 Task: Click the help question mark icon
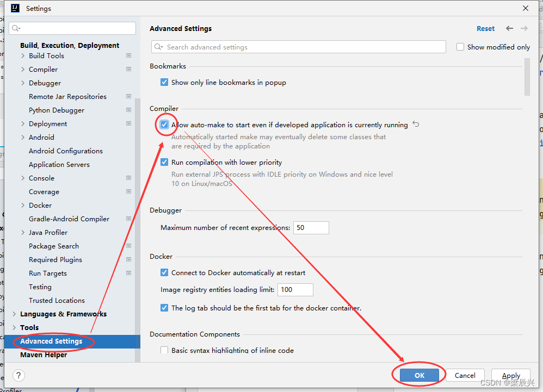click(18, 375)
